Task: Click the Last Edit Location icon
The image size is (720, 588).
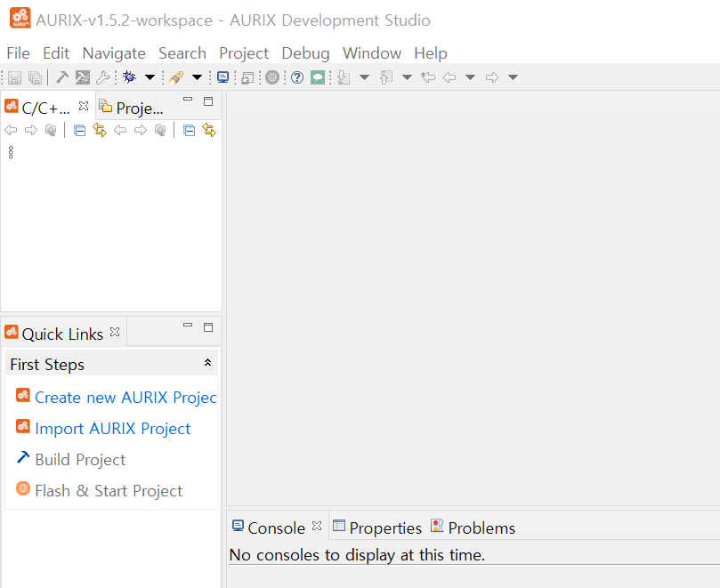Action: (428, 77)
